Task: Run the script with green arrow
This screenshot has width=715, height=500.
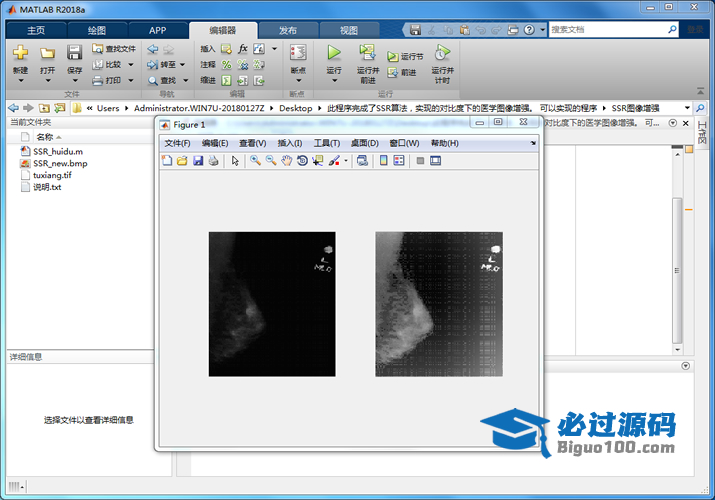Action: pos(334,52)
